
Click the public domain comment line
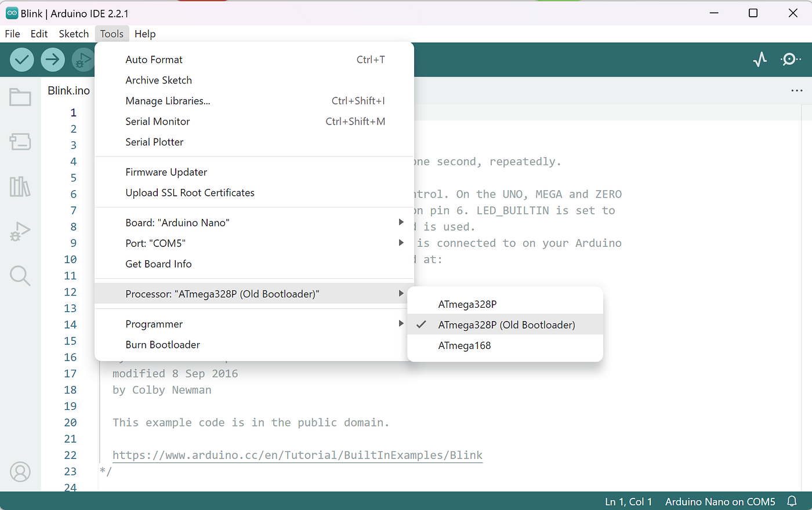251,422
